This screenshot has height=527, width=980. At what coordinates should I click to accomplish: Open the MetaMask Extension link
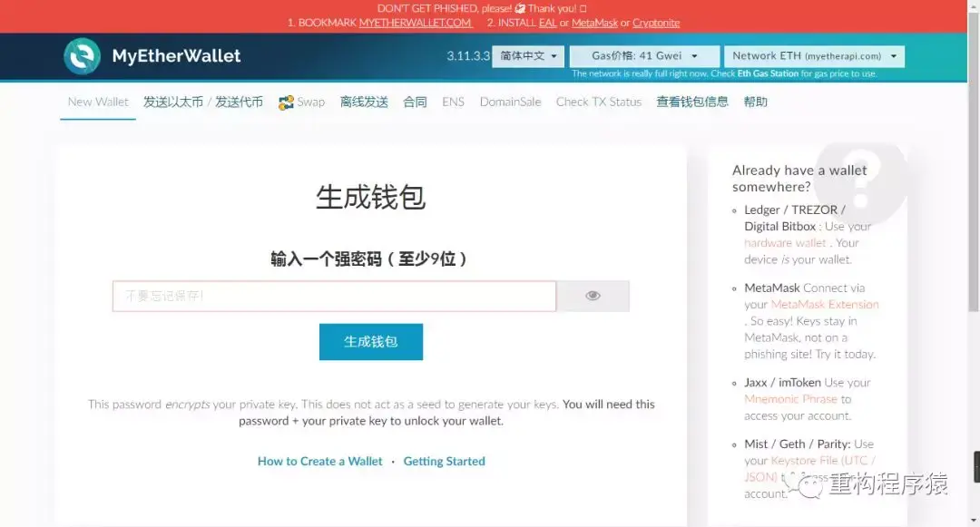tap(824, 305)
